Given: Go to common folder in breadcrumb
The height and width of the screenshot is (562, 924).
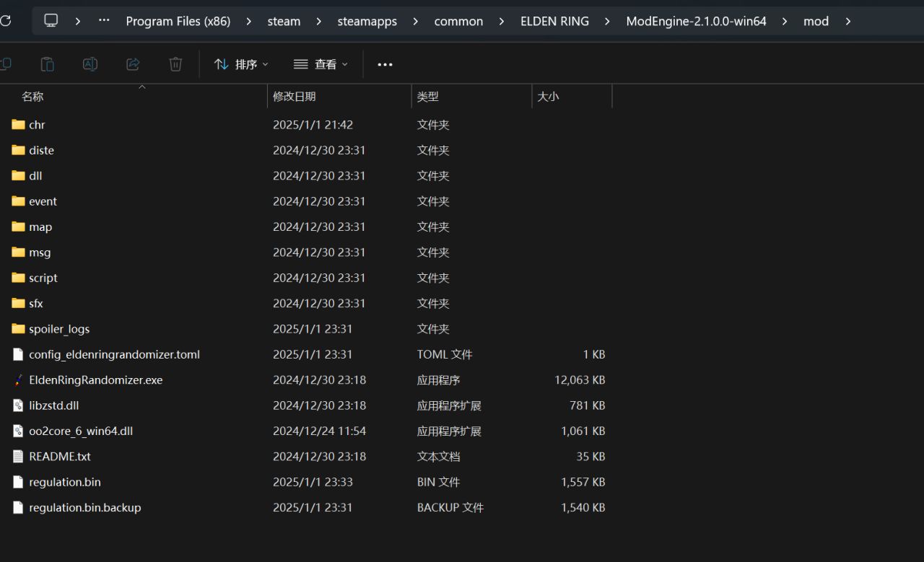Looking at the screenshot, I should (458, 21).
